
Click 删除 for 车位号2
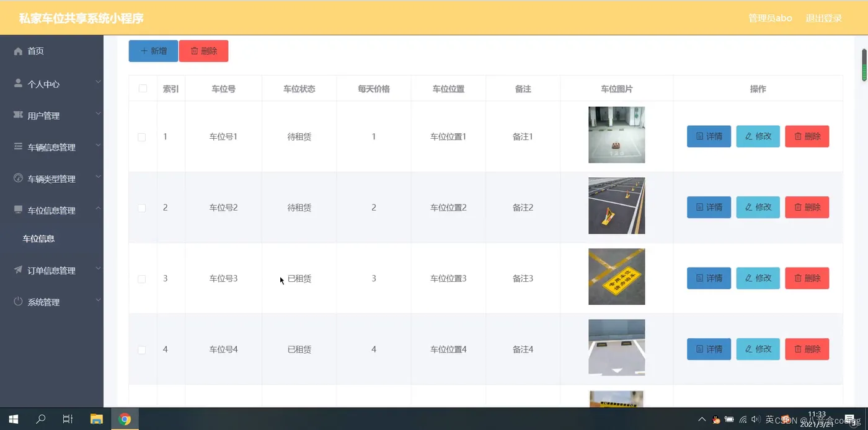coord(807,207)
